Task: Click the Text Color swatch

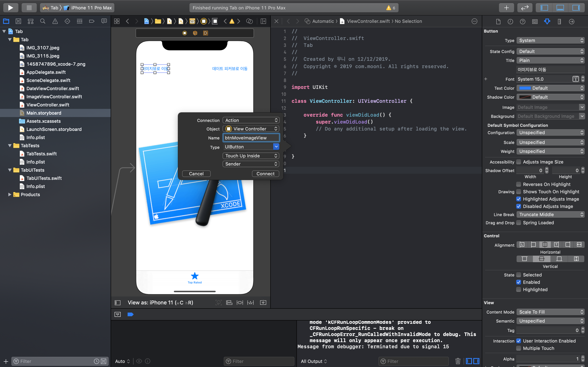Action: pyautogui.click(x=525, y=88)
